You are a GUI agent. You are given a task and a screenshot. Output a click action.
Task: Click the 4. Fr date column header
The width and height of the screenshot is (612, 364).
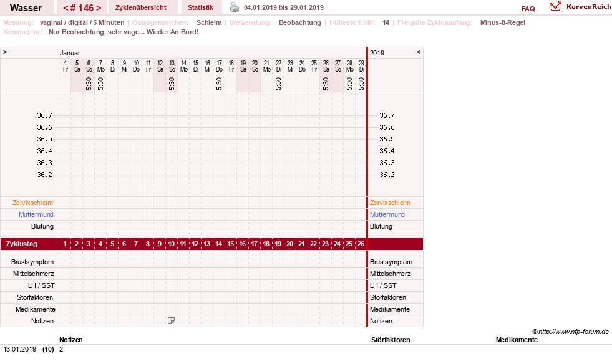pyautogui.click(x=65, y=66)
